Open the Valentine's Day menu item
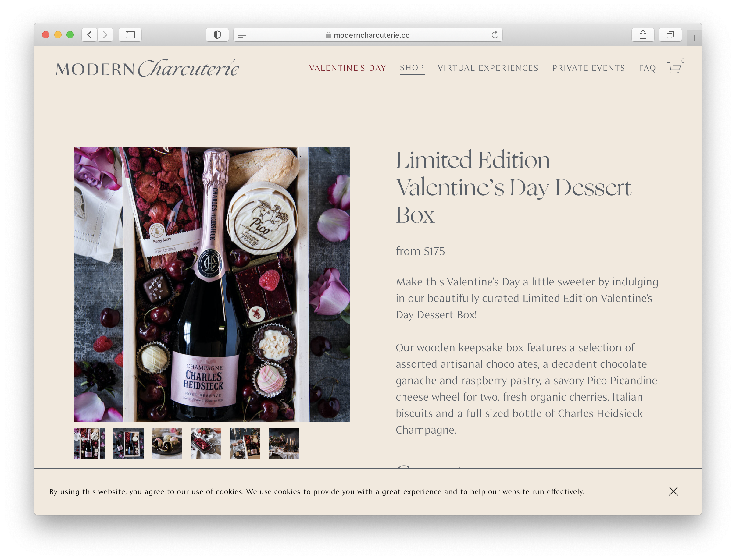 348,68
